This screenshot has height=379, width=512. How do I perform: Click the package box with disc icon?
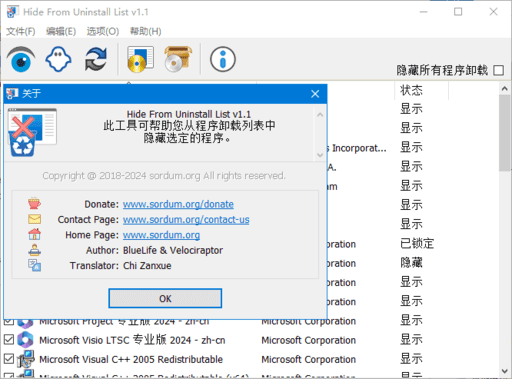click(x=178, y=59)
